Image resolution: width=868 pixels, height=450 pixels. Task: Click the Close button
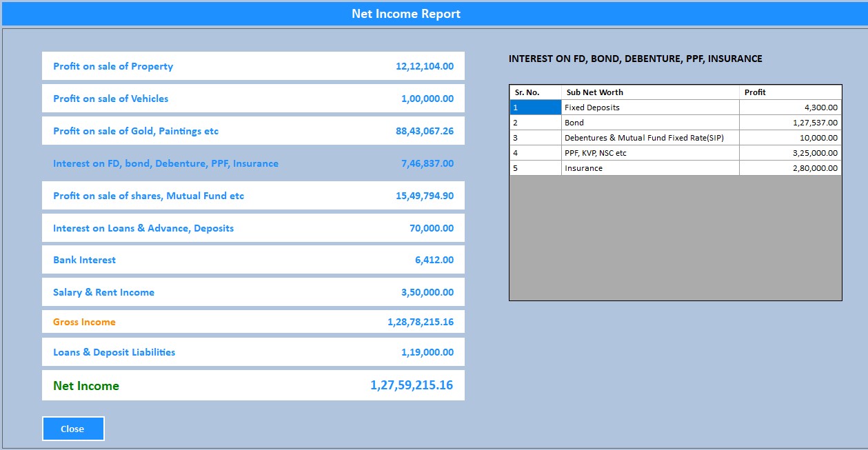pos(72,429)
